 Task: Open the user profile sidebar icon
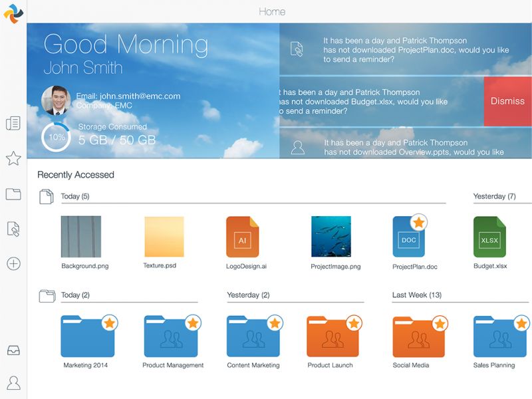[13, 383]
